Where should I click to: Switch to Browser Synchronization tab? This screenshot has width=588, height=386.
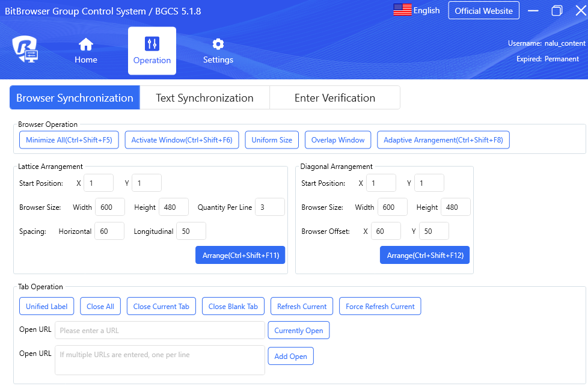(75, 98)
